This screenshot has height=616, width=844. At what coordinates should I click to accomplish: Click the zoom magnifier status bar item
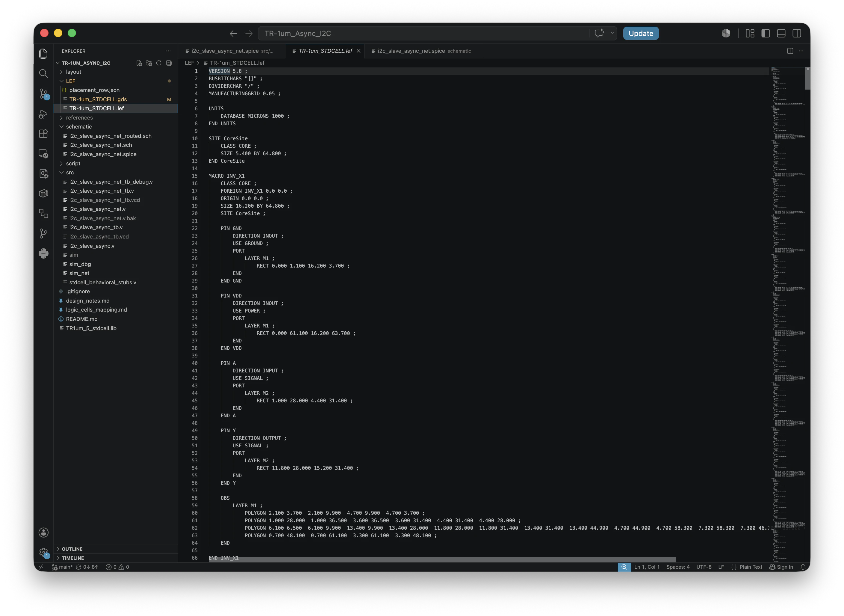(x=624, y=567)
